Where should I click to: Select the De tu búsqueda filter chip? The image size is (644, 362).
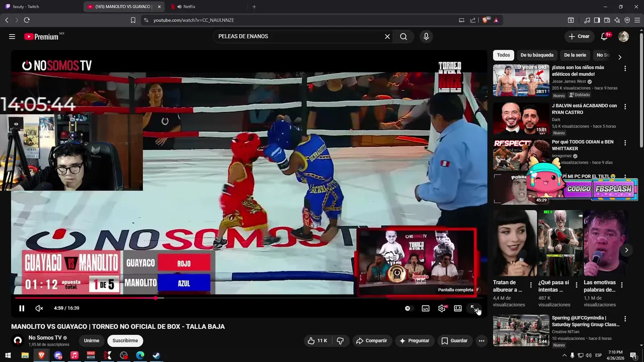[537, 55]
